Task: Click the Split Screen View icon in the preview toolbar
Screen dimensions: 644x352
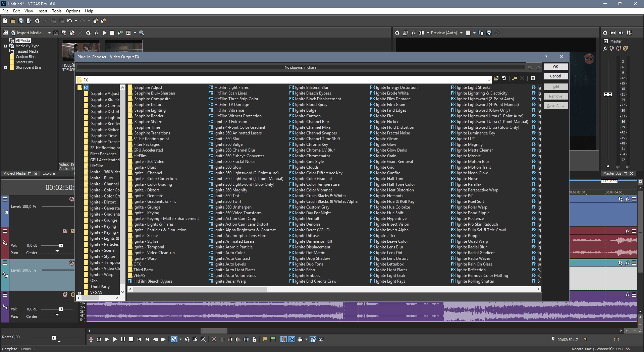Action: [421, 33]
